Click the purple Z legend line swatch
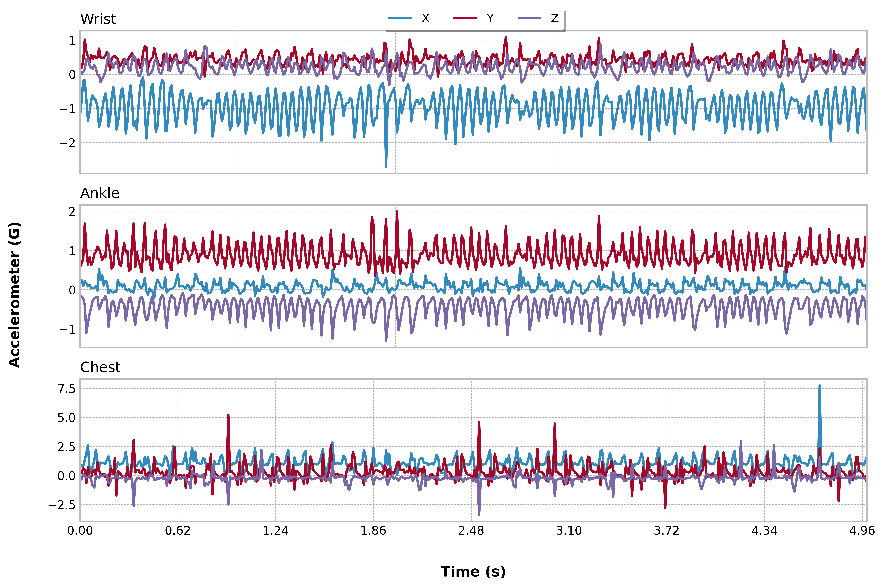Viewport: 884px width, 588px height. [x=529, y=18]
